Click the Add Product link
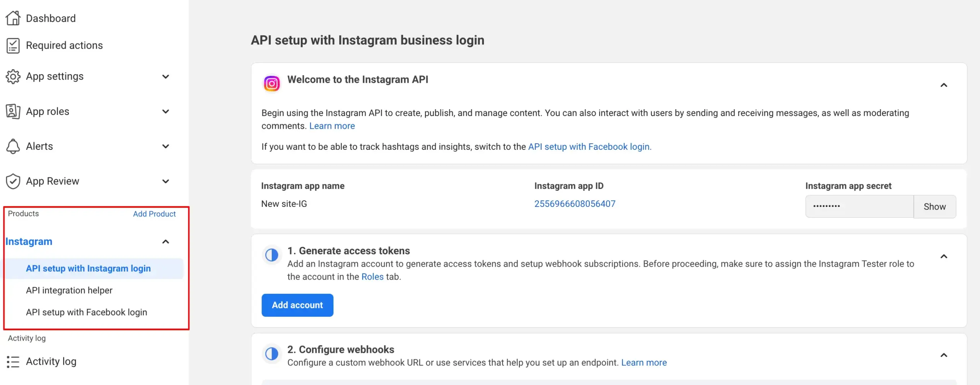 click(x=154, y=214)
